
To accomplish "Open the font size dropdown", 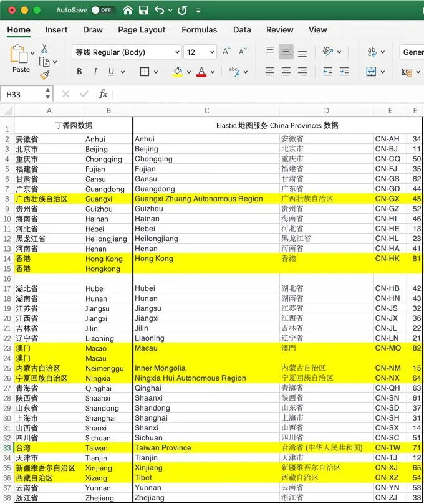I will tap(212, 52).
